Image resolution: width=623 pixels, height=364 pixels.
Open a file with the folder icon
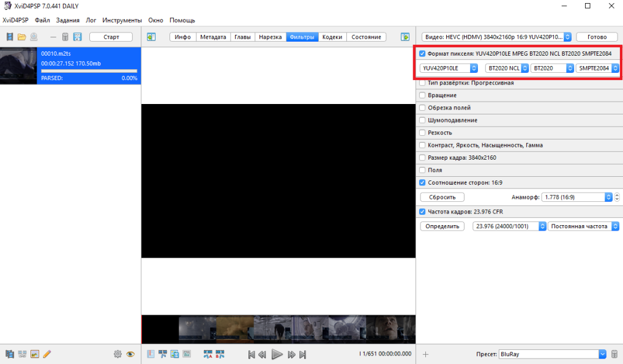pos(21,37)
